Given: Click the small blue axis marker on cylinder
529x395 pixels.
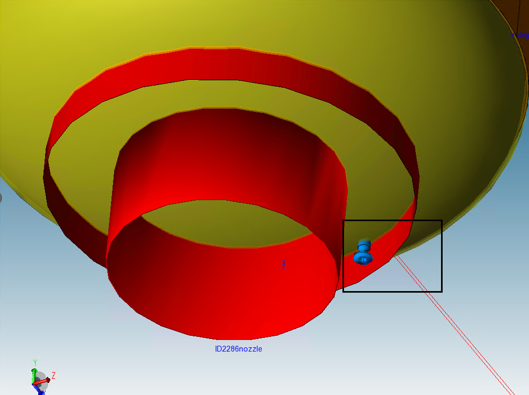Looking at the screenshot, I should point(284,265).
